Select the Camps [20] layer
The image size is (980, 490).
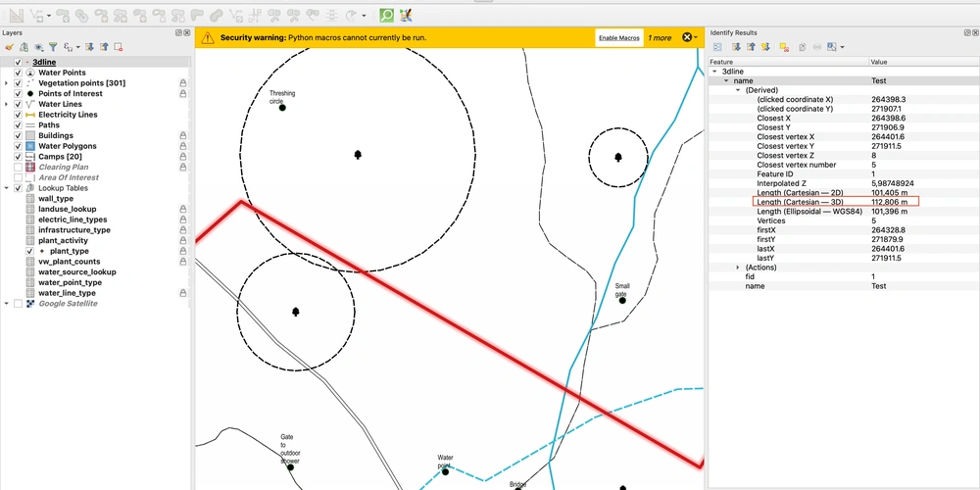coord(60,157)
